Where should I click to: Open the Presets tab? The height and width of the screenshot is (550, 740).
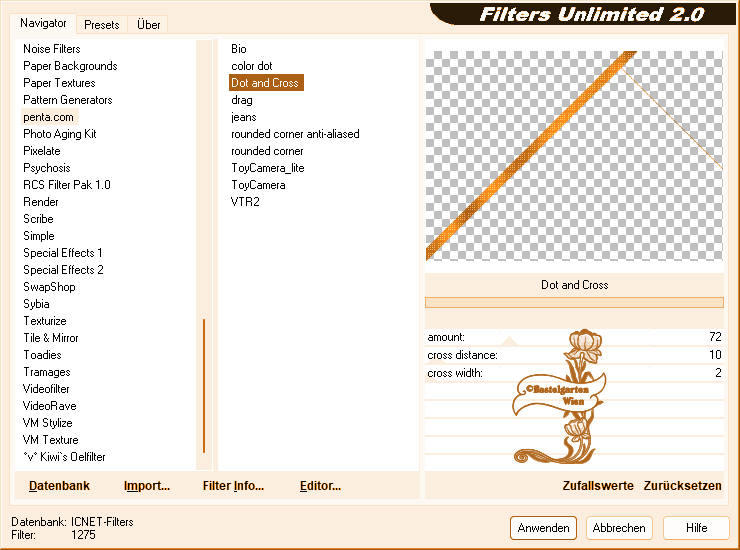pyautogui.click(x=101, y=25)
